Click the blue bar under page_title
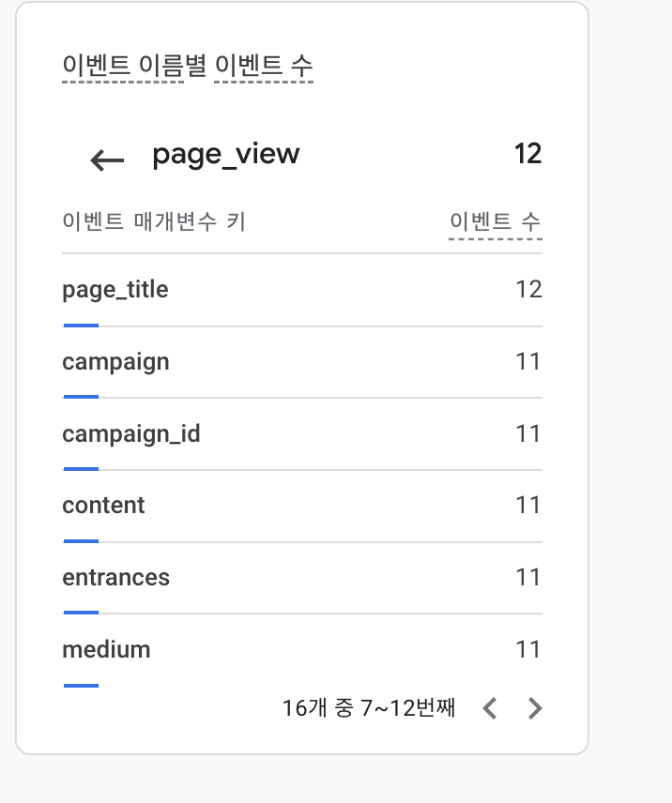Viewport: 672px width, 803px height. click(x=80, y=325)
